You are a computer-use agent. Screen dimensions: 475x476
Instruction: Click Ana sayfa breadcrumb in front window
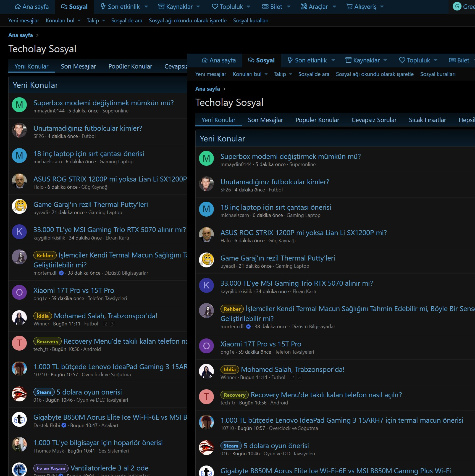click(208, 89)
